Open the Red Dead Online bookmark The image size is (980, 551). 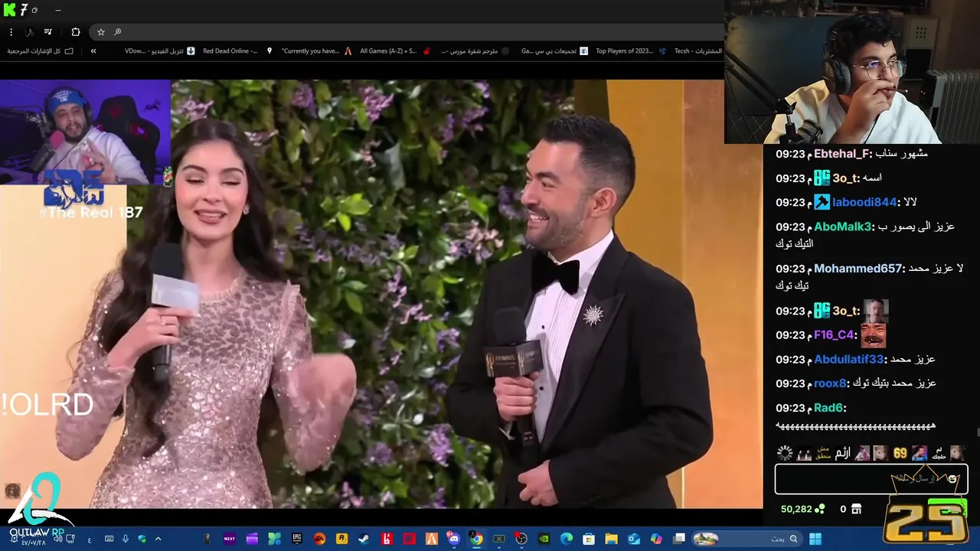[x=238, y=51]
